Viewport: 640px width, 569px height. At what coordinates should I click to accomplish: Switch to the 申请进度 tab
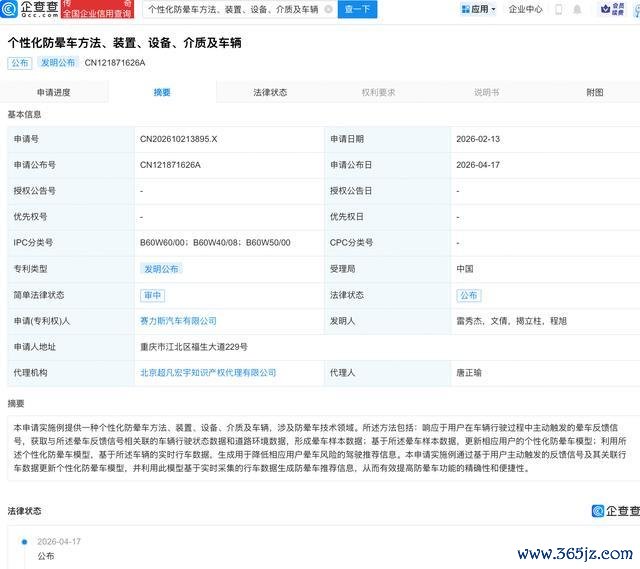coord(54,92)
